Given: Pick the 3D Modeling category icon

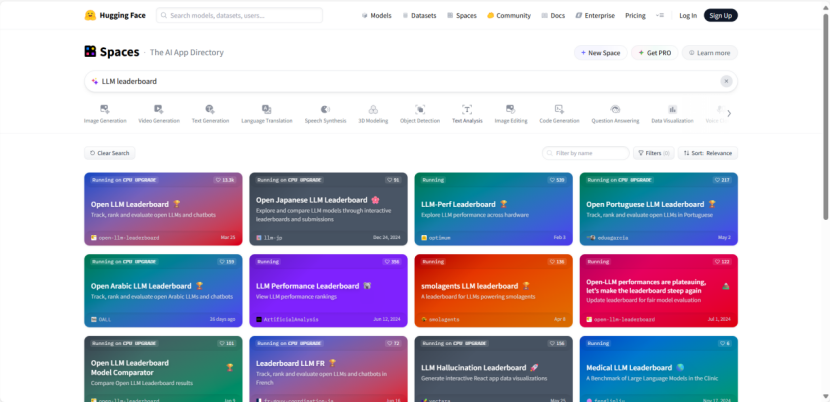Looking at the screenshot, I should (373, 109).
